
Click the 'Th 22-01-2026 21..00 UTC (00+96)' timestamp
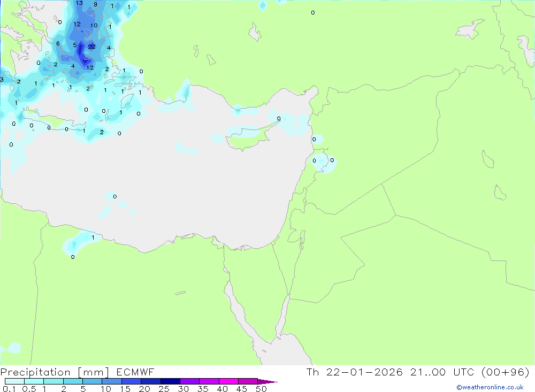tap(418, 372)
